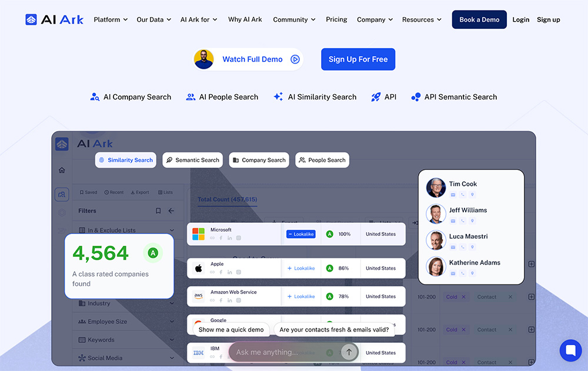Expand the Community menu
The width and height of the screenshot is (588, 371).
(294, 19)
